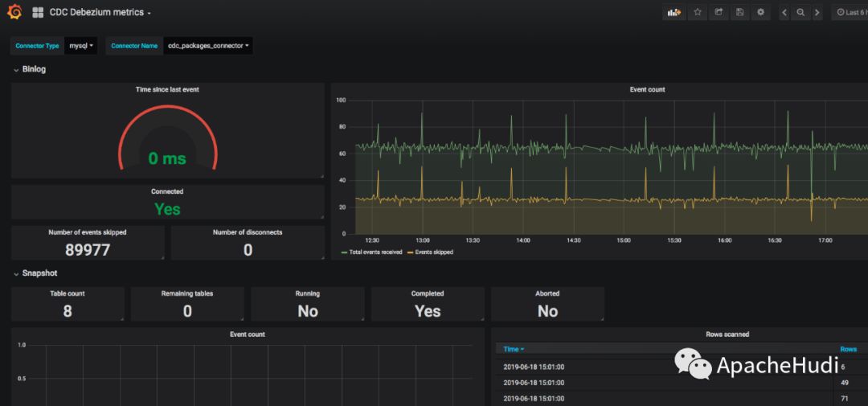Toggle Total events received legend series
Screen dimensions: 868x406
click(x=375, y=252)
